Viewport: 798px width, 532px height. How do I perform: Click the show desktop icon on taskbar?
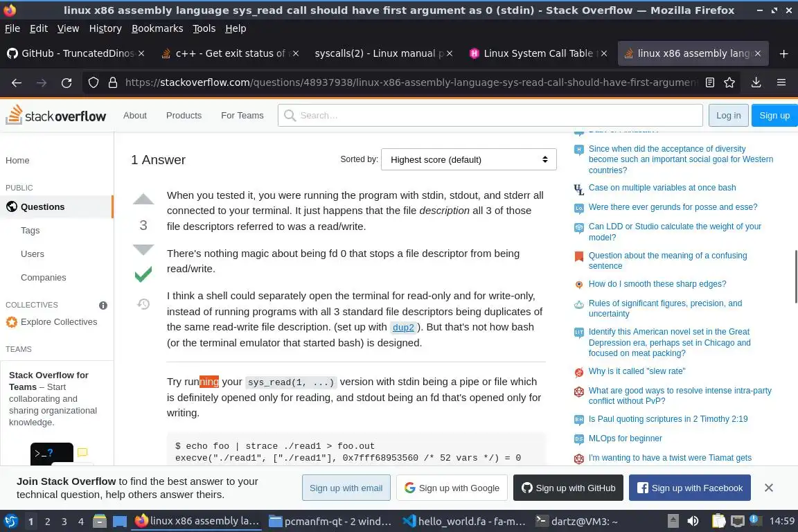pos(120,522)
